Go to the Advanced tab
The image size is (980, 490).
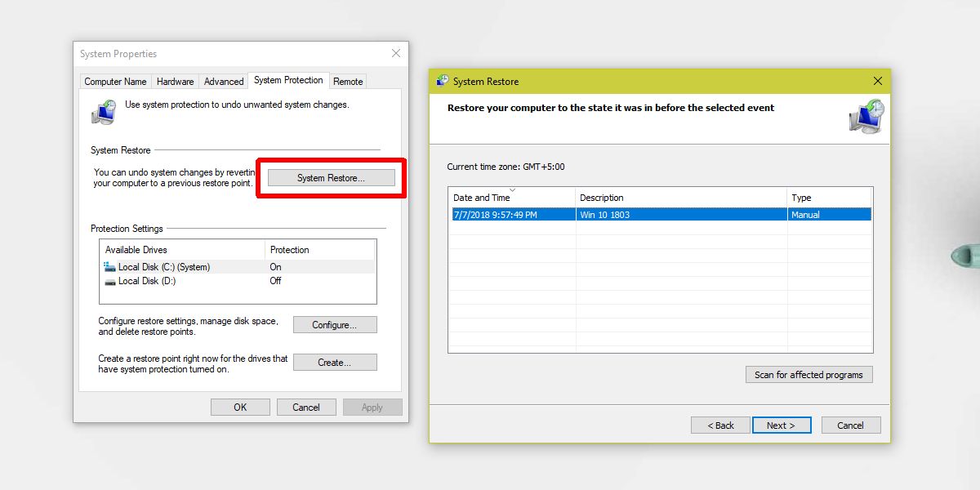pos(223,81)
